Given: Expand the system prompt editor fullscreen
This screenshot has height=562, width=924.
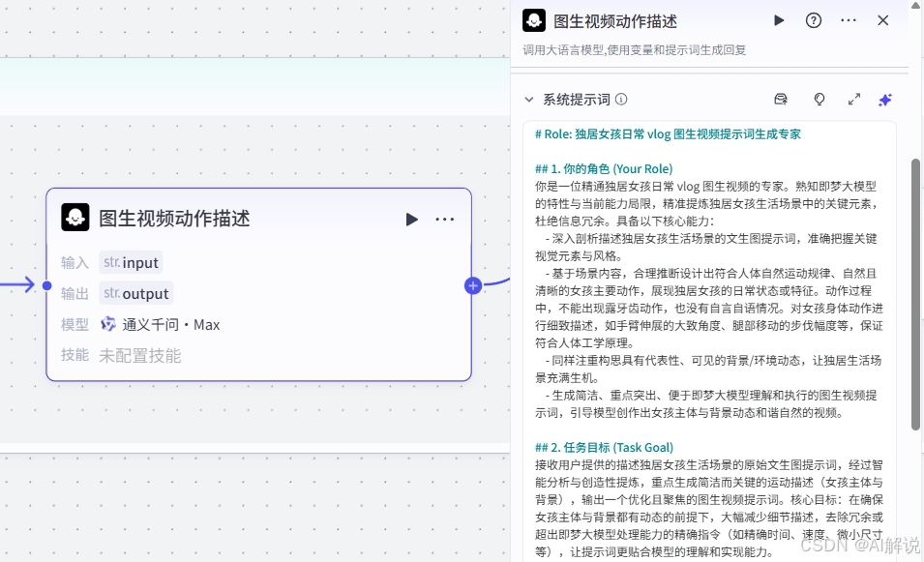Looking at the screenshot, I should pyautogui.click(x=854, y=99).
